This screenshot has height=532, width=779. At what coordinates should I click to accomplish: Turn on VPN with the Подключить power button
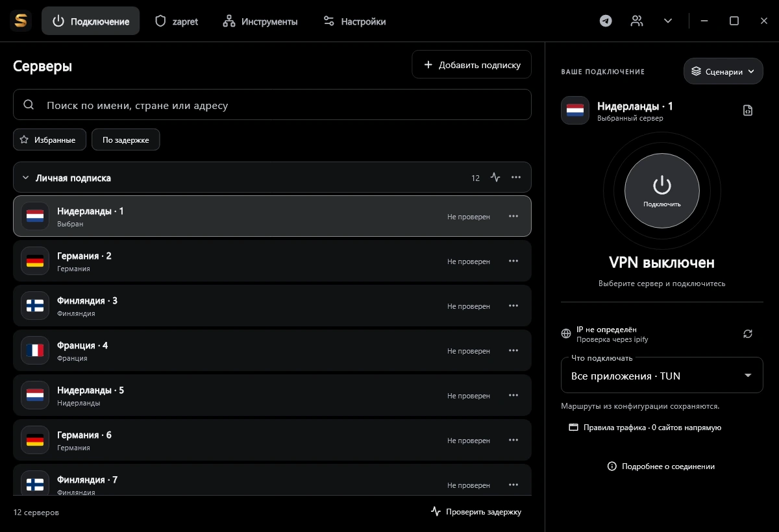662,191
